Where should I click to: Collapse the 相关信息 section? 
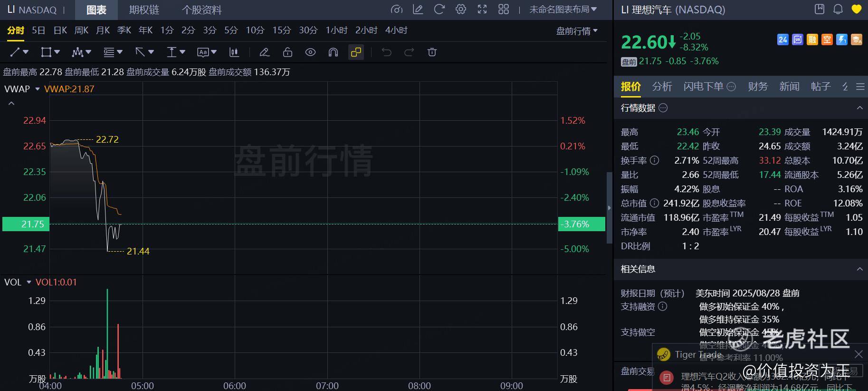(859, 269)
